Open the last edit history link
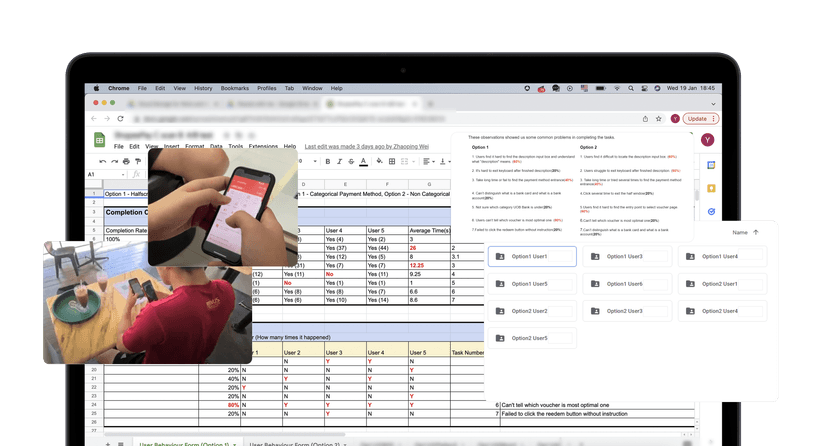Viewport: 828px width, 446px height. click(366, 147)
